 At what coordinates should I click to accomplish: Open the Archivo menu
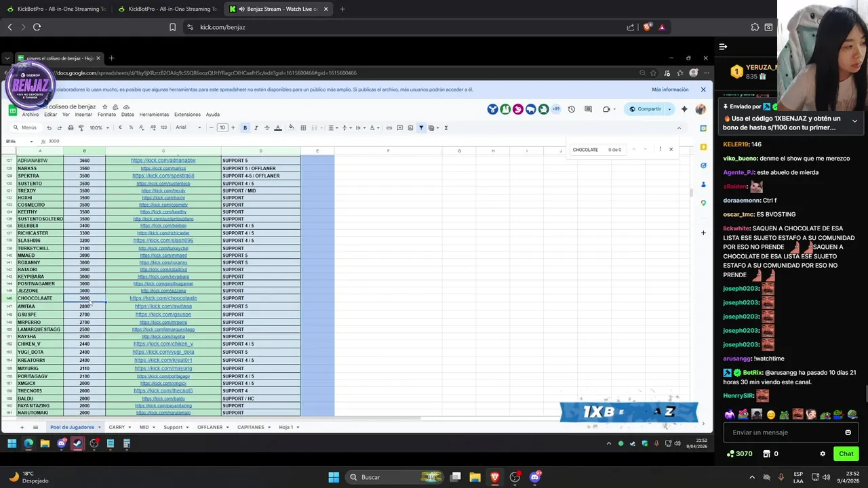31,115
